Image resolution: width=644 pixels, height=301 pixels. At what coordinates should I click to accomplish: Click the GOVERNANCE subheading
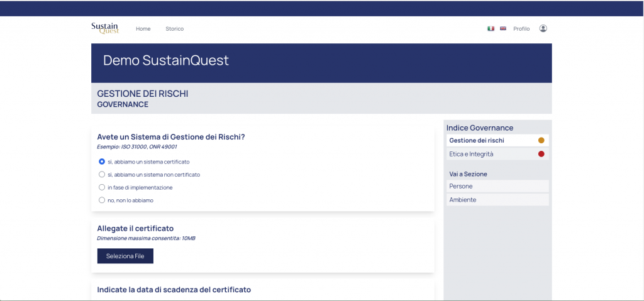click(123, 104)
